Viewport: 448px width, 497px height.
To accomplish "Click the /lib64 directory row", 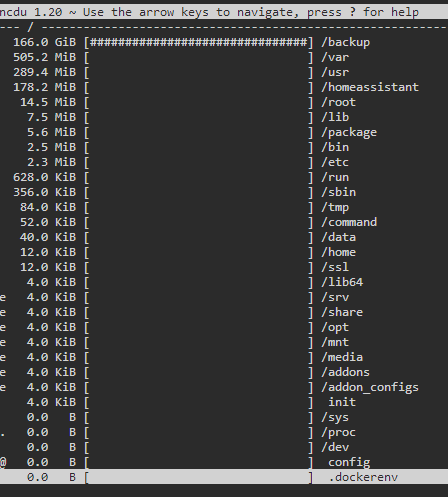I will [224, 282].
